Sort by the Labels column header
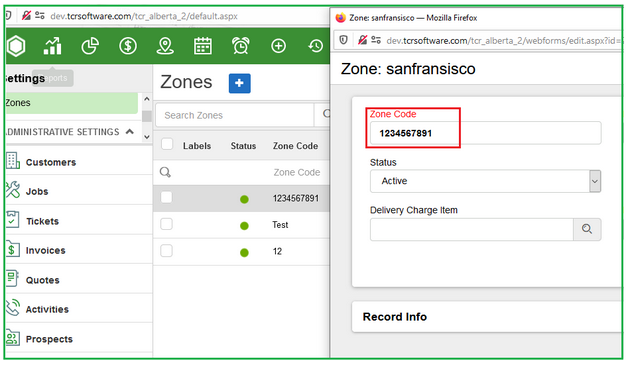The image size is (631, 366). coord(197,146)
